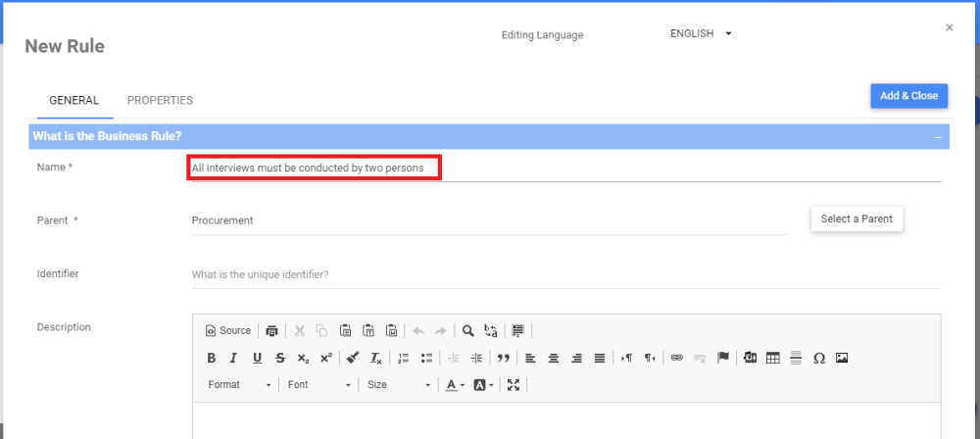Collapse the What is the Business Rule section
Image resolution: width=980 pixels, height=439 pixels.
[938, 137]
